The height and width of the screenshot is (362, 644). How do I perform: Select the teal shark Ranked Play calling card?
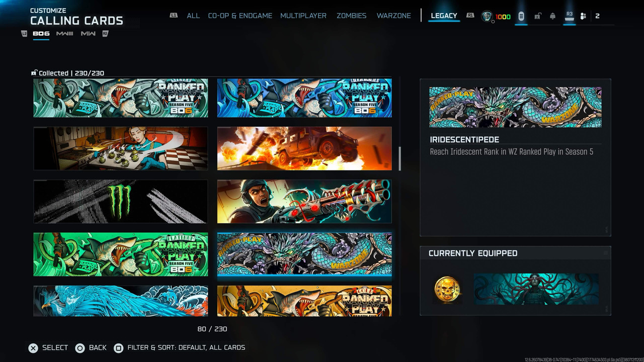tap(121, 98)
